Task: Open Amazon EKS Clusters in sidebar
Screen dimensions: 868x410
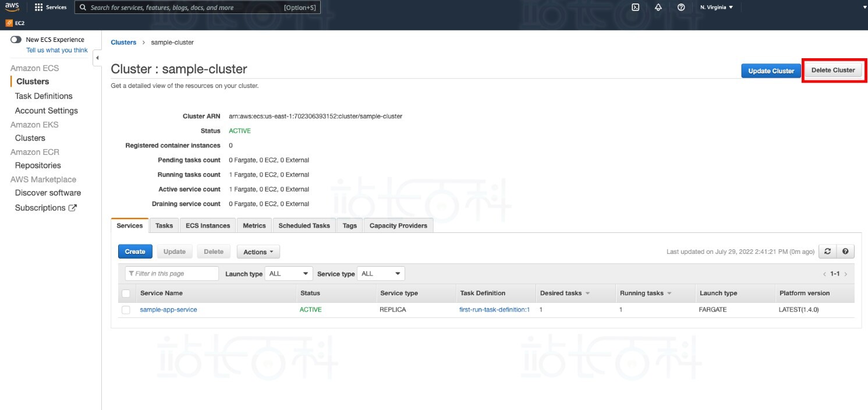Action: [x=30, y=138]
